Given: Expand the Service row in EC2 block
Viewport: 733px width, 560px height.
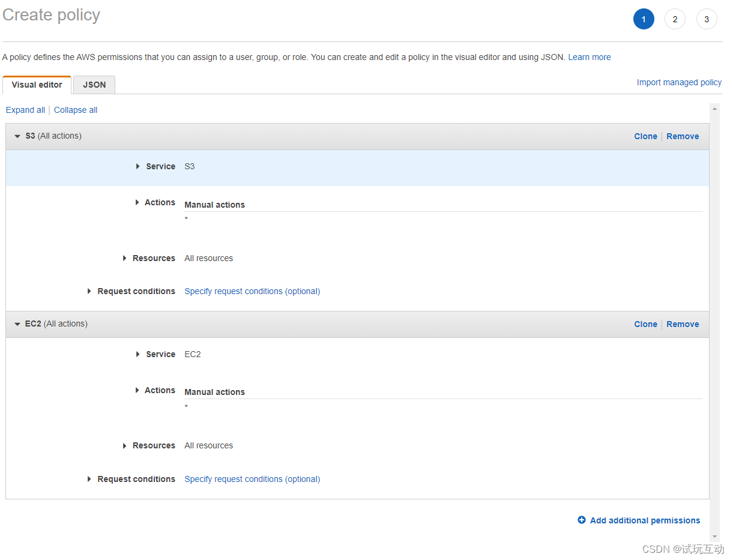Looking at the screenshot, I should [x=138, y=354].
